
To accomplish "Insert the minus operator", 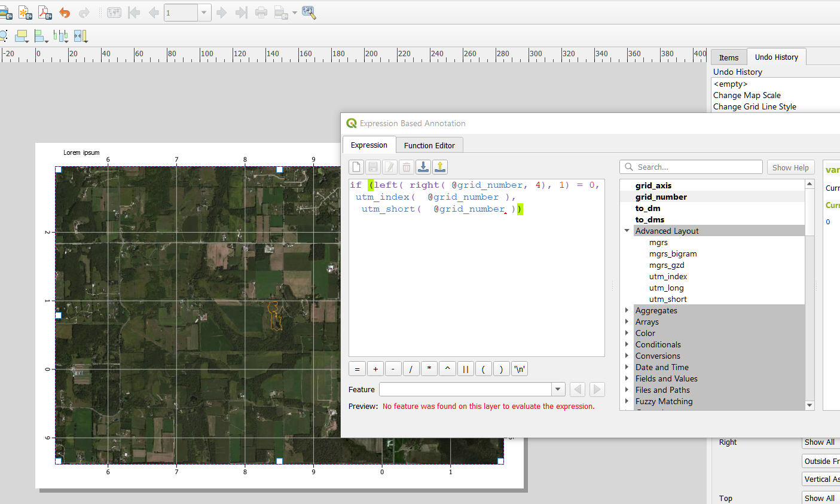I will pos(393,369).
